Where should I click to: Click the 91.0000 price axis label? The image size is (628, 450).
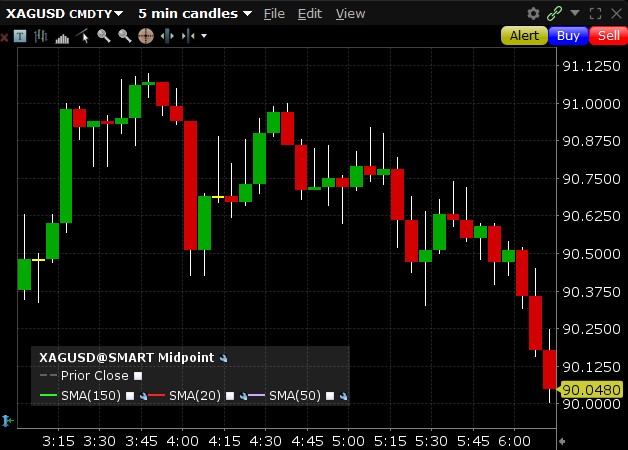tap(592, 104)
